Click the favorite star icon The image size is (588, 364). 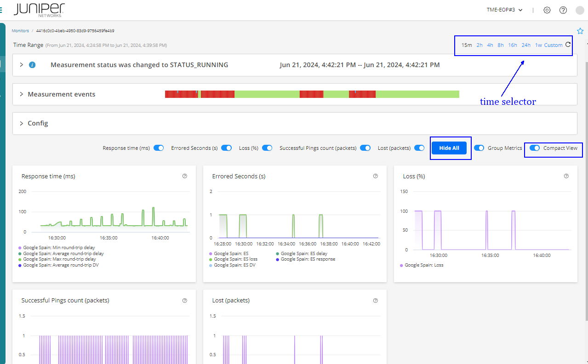pos(580,31)
